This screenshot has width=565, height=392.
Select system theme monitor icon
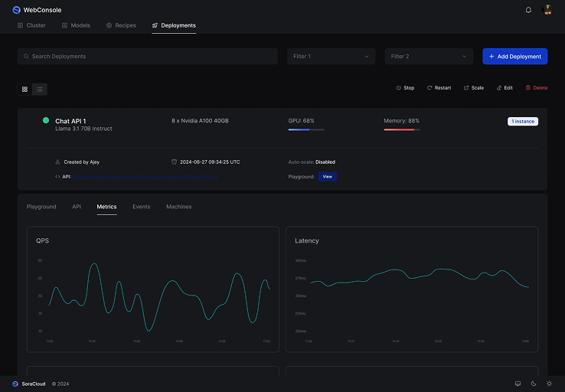[518, 384]
